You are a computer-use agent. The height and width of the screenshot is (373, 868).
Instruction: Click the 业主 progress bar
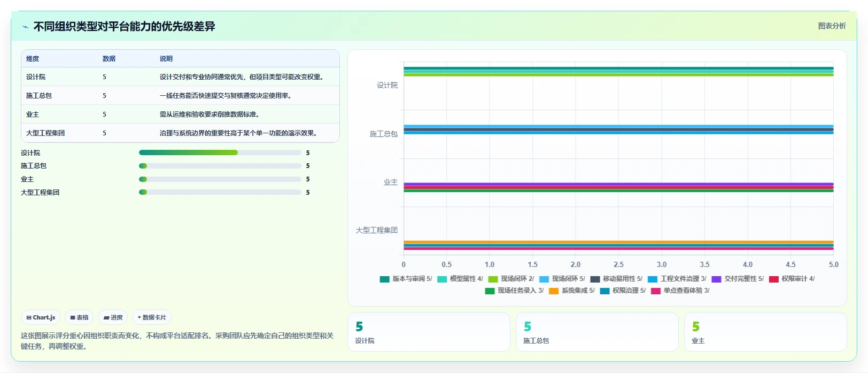click(220, 179)
